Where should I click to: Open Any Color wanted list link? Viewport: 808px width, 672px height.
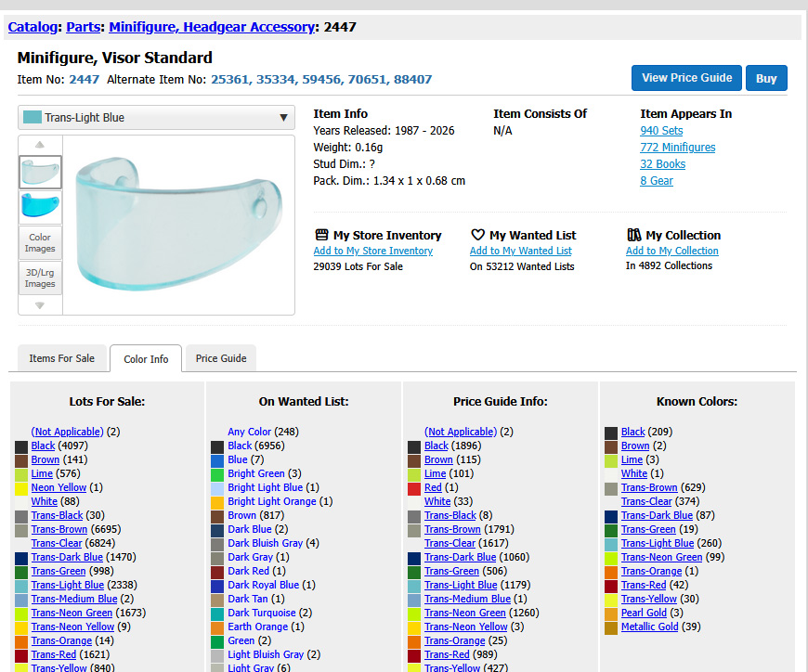coord(250,432)
